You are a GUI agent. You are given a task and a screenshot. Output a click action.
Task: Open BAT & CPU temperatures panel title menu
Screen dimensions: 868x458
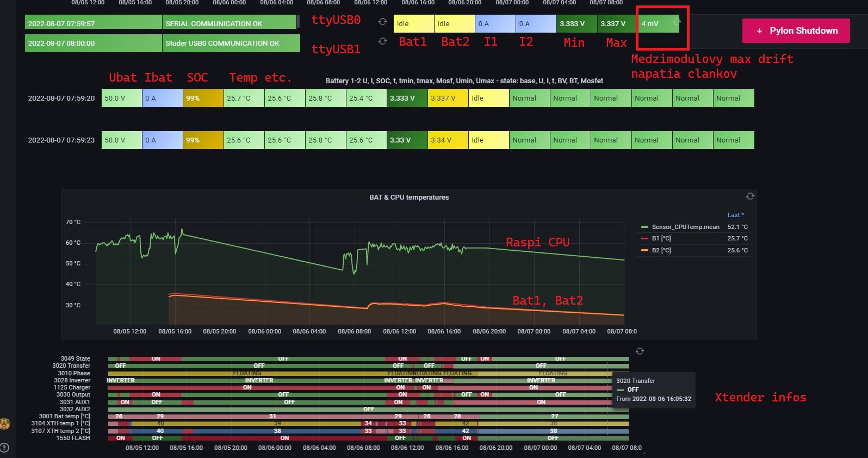coord(409,197)
